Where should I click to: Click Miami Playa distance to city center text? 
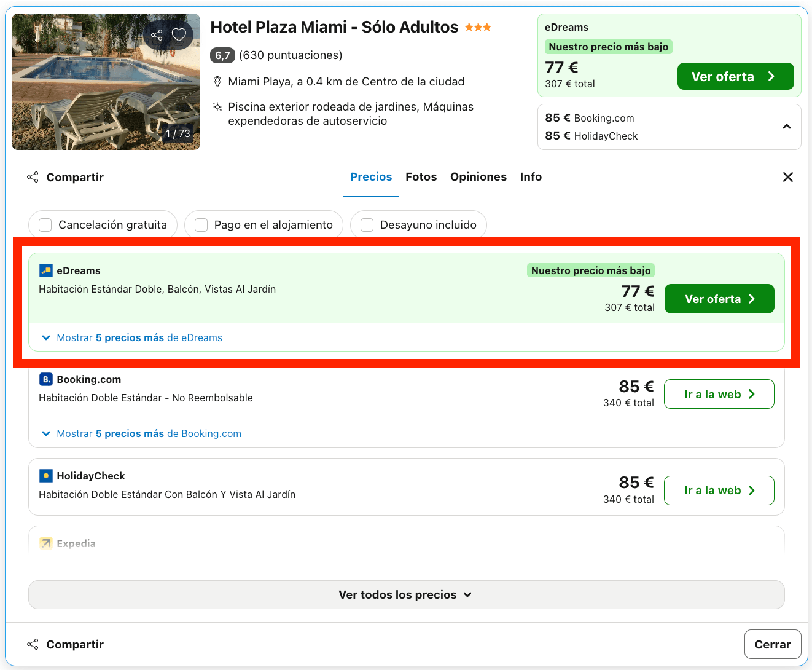(346, 82)
